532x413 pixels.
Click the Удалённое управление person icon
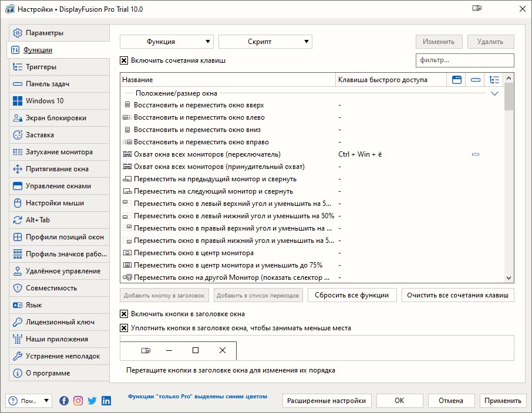click(x=17, y=271)
